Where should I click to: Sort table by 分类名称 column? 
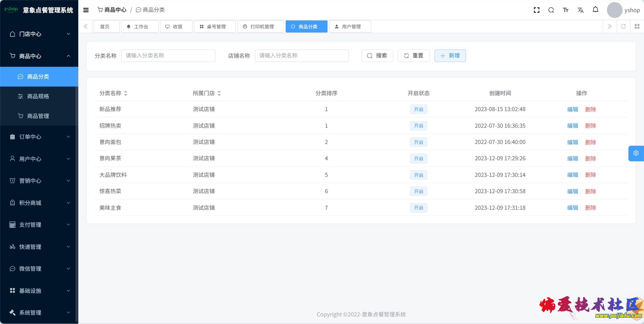[x=126, y=93]
